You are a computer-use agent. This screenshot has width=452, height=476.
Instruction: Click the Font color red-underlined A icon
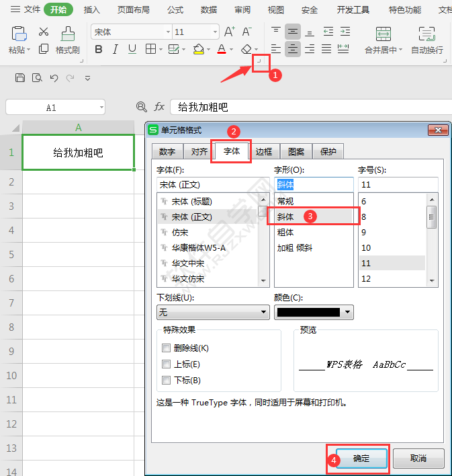coord(222,49)
